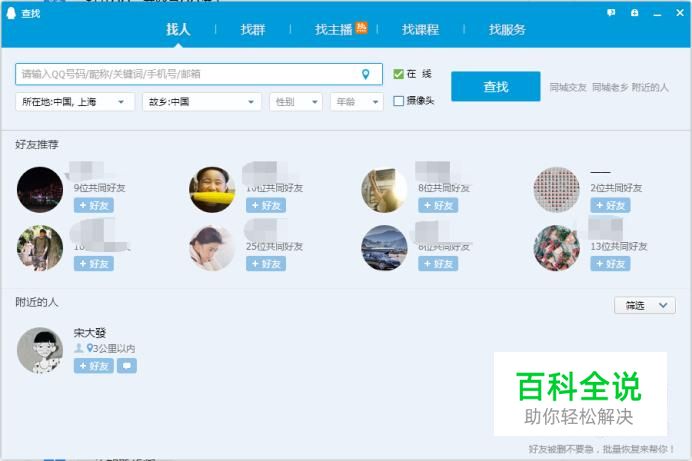This screenshot has width=692, height=461.
Task: Click the 3公里以内 distance label
Action: click(x=113, y=349)
